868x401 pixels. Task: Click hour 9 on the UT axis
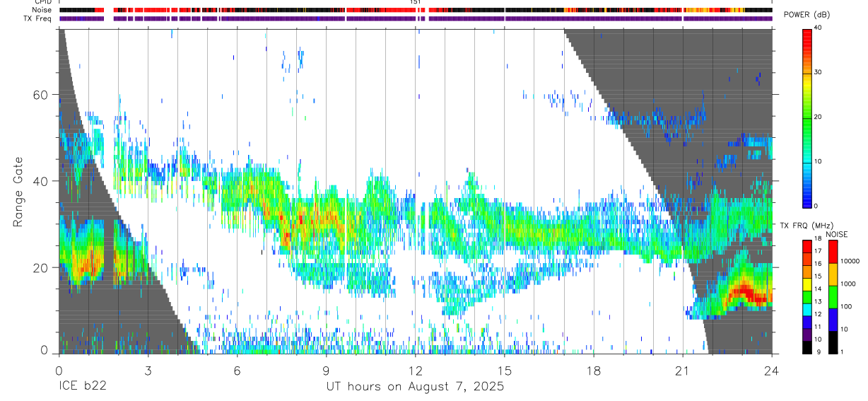(x=326, y=370)
